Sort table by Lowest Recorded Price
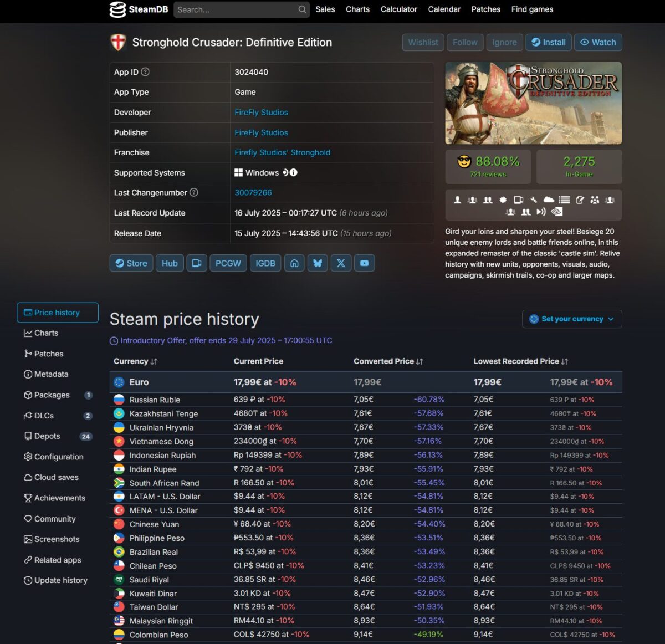Image resolution: width=665 pixels, height=644 pixels. click(521, 361)
